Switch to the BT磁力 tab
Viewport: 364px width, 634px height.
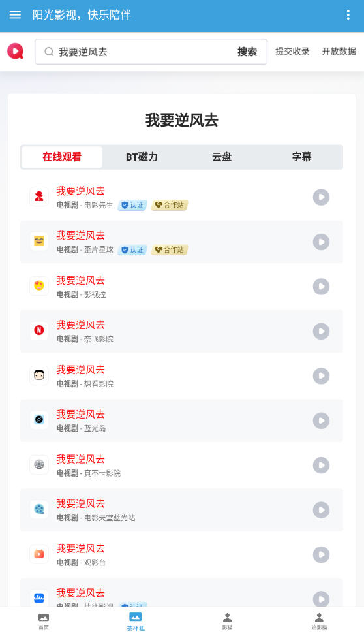tap(142, 157)
